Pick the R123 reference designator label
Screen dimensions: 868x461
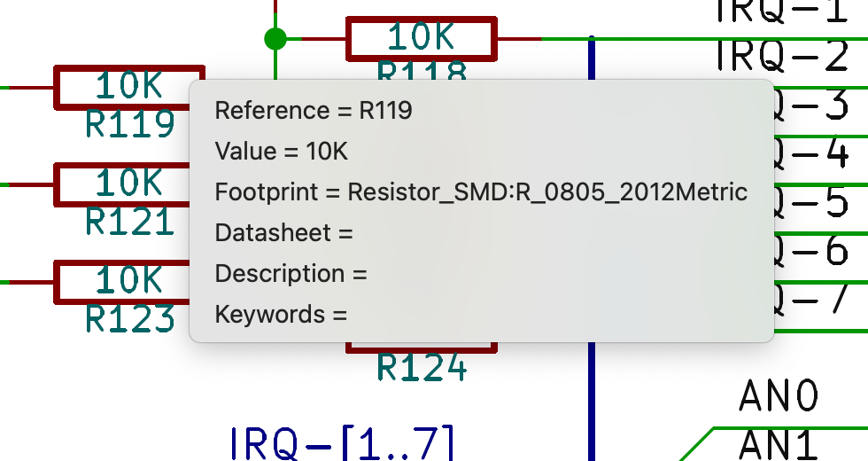click(129, 319)
